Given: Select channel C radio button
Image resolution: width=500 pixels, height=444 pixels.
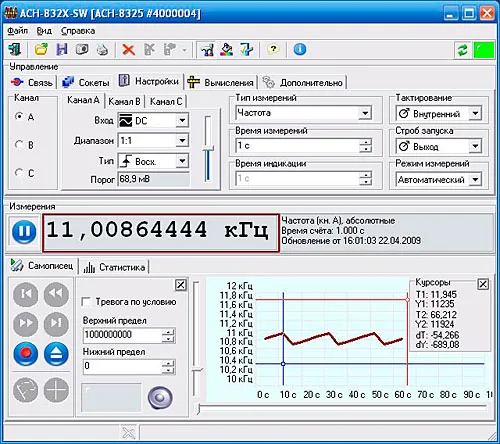Looking at the screenshot, I should click(x=19, y=173).
